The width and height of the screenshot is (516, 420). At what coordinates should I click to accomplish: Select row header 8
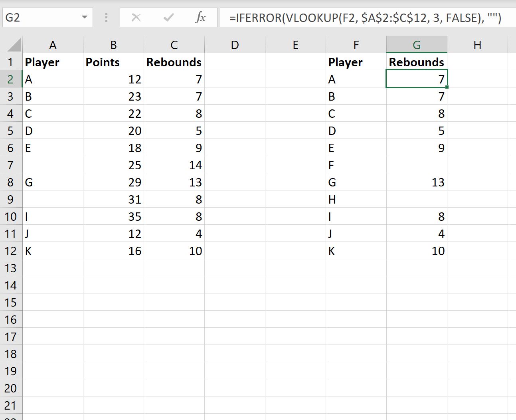coord(11,182)
